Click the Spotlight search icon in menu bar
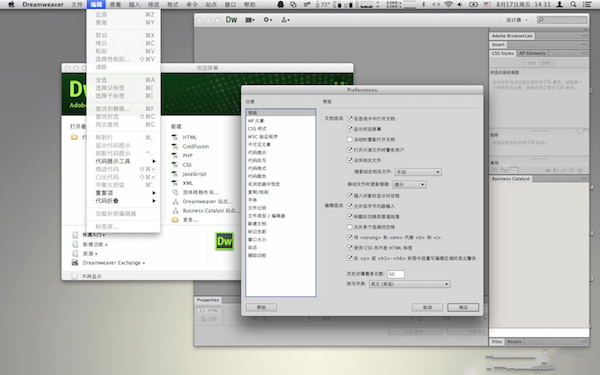 573,5
